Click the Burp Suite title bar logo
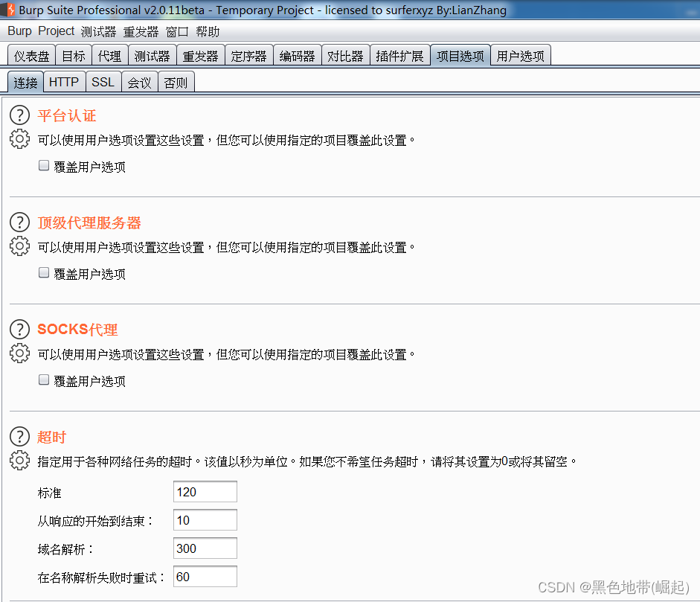This screenshot has width=700, height=602. (9, 10)
